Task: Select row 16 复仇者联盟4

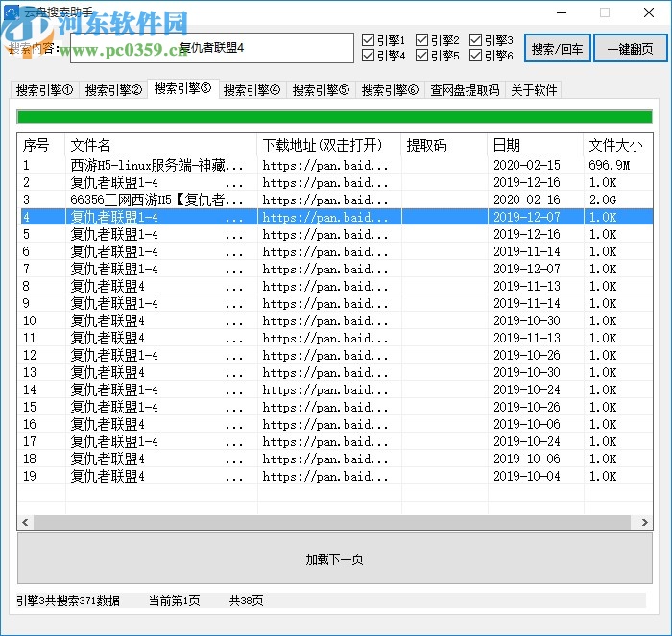Action: click(335, 424)
